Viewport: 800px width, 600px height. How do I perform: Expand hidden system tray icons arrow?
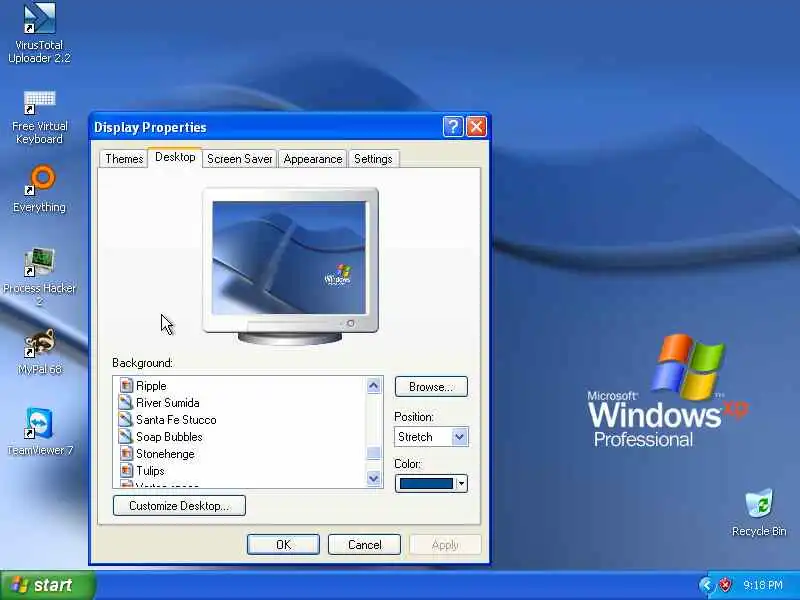(x=707, y=585)
